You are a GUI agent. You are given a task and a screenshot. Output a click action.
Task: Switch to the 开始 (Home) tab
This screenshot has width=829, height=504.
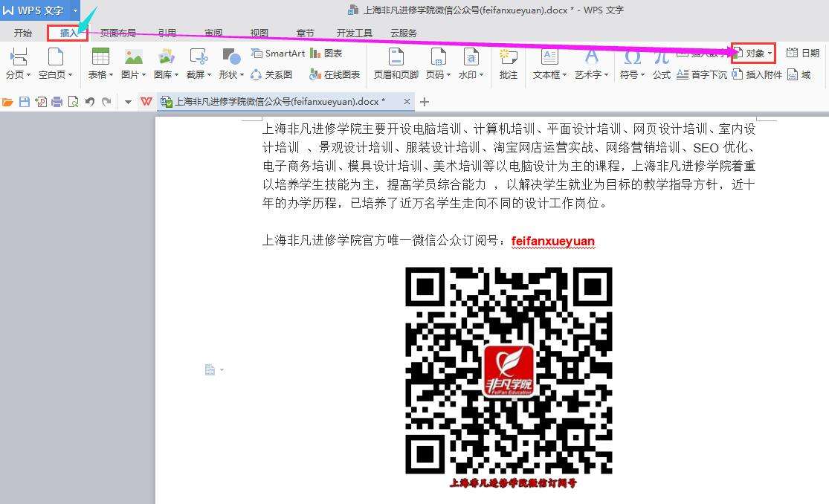(x=23, y=33)
